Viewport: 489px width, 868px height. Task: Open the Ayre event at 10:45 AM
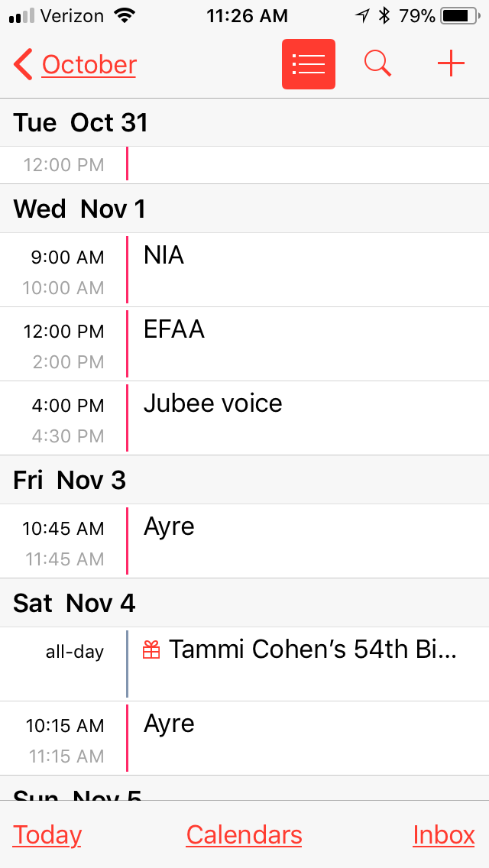(306, 541)
